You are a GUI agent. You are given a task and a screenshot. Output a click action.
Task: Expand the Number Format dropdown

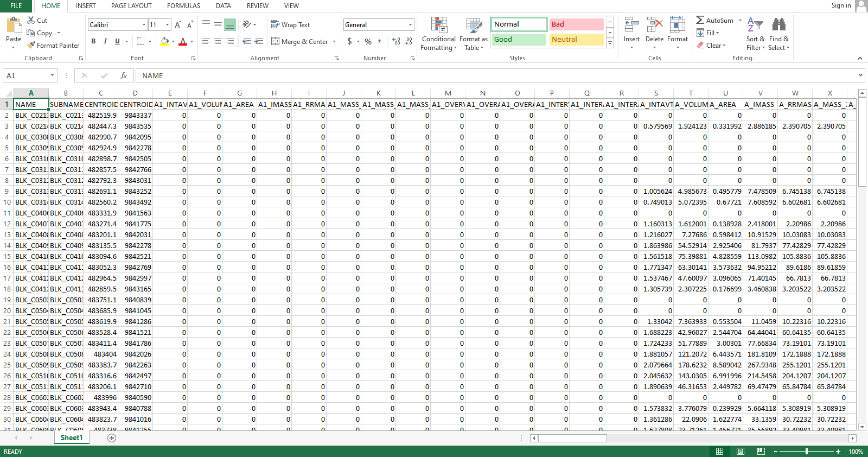pos(410,25)
